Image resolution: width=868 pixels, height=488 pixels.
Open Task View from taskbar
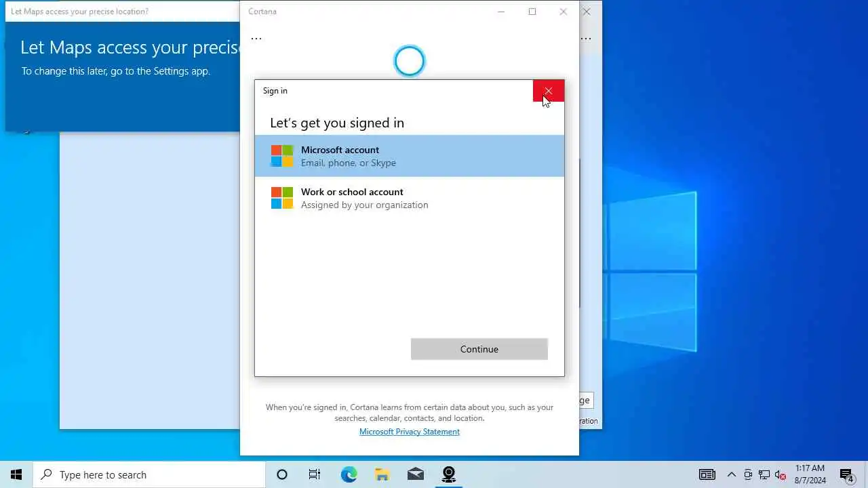(315, 474)
